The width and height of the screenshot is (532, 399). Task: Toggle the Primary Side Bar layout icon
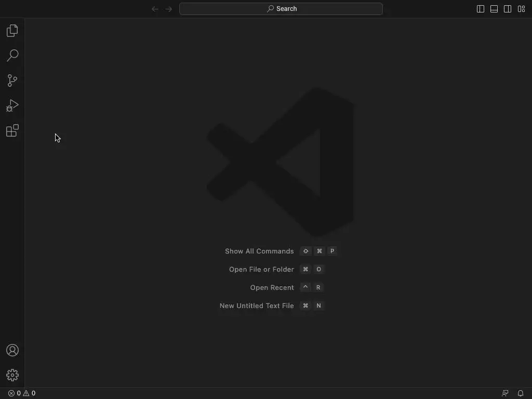[x=481, y=9]
